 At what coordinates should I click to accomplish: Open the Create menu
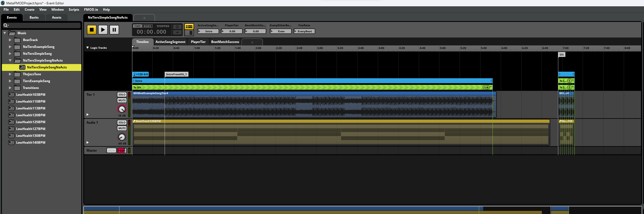pyautogui.click(x=30, y=9)
